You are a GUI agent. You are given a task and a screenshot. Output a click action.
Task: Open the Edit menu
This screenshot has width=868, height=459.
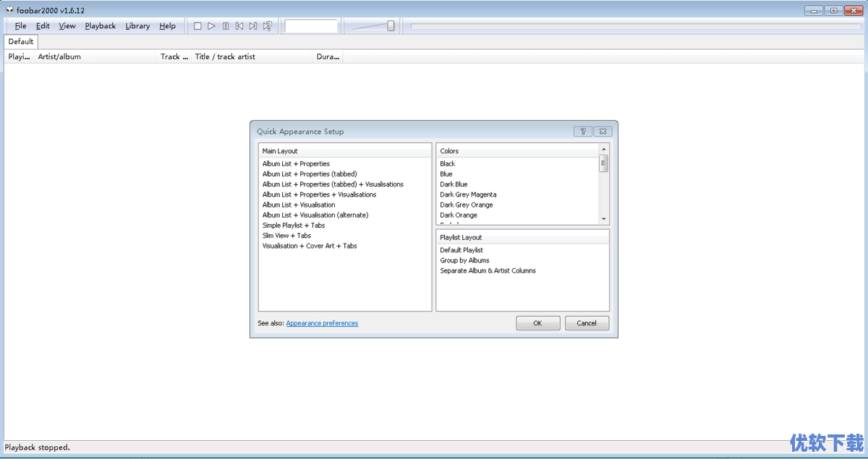click(43, 26)
